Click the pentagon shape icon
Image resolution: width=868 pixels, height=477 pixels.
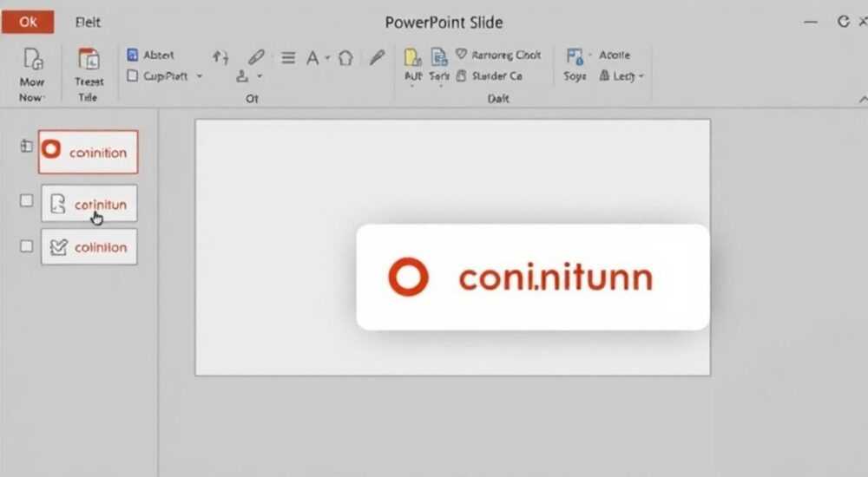[345, 57]
